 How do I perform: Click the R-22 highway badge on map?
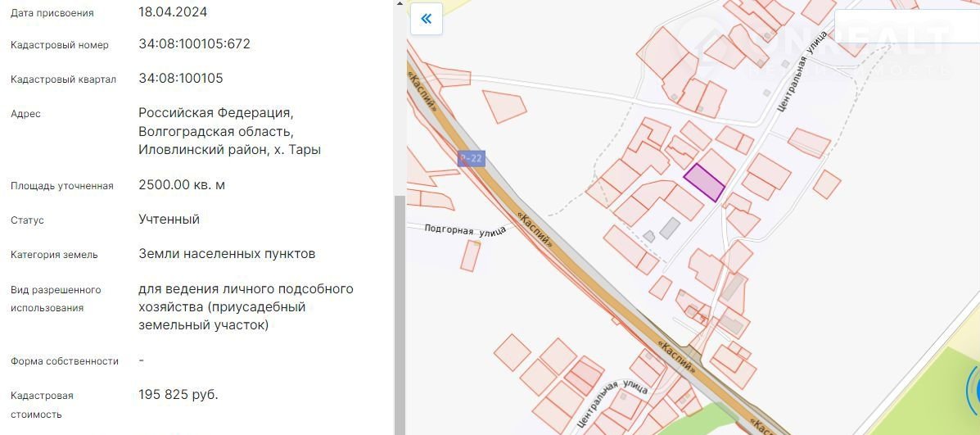tap(471, 159)
